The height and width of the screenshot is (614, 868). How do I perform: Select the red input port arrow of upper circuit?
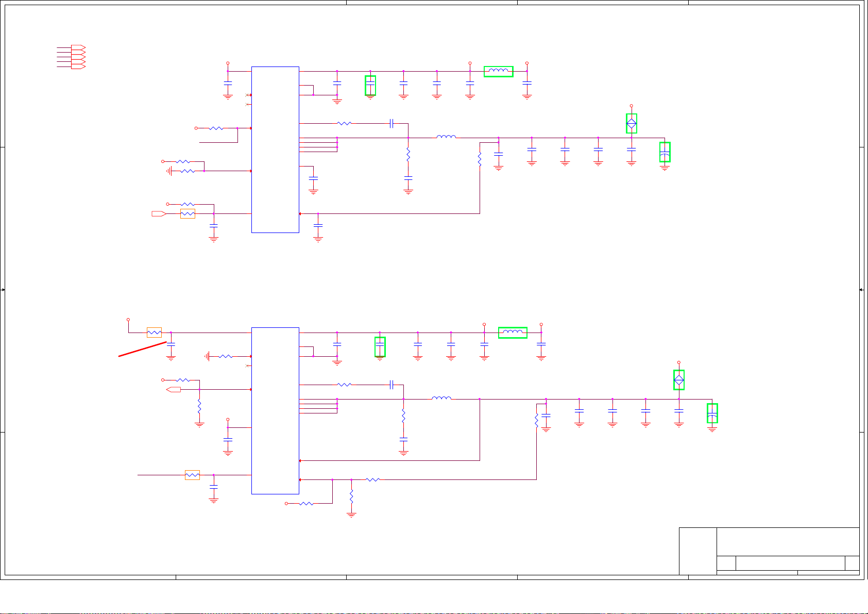pos(159,213)
